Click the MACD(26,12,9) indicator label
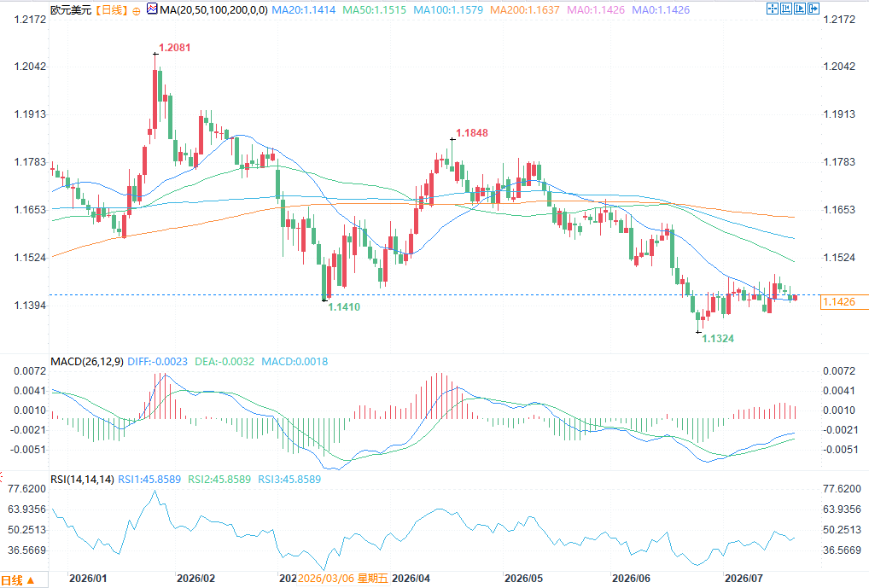The width and height of the screenshot is (869, 588). tap(87, 362)
